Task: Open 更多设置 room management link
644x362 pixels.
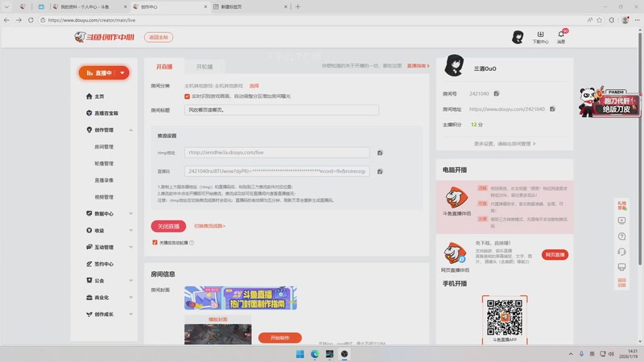Action: click(x=505, y=144)
